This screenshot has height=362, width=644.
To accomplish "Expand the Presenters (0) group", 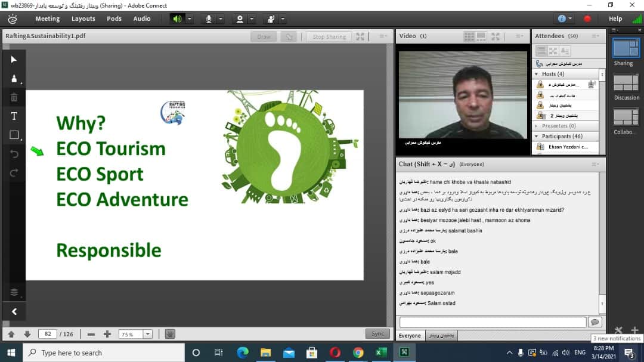I will [537, 126].
